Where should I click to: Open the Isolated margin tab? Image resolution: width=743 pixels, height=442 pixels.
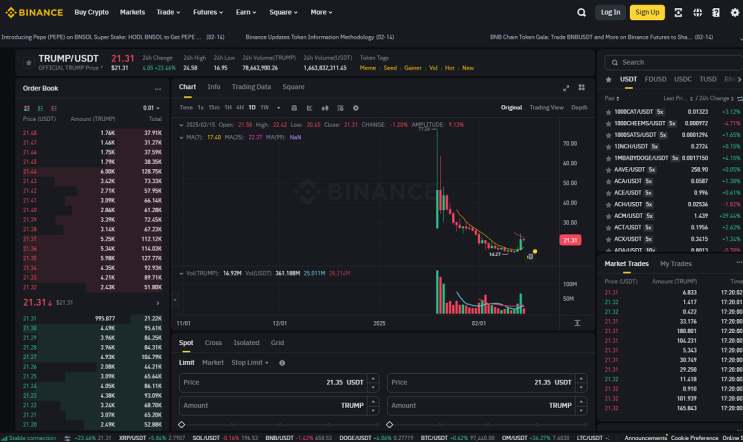tap(246, 343)
